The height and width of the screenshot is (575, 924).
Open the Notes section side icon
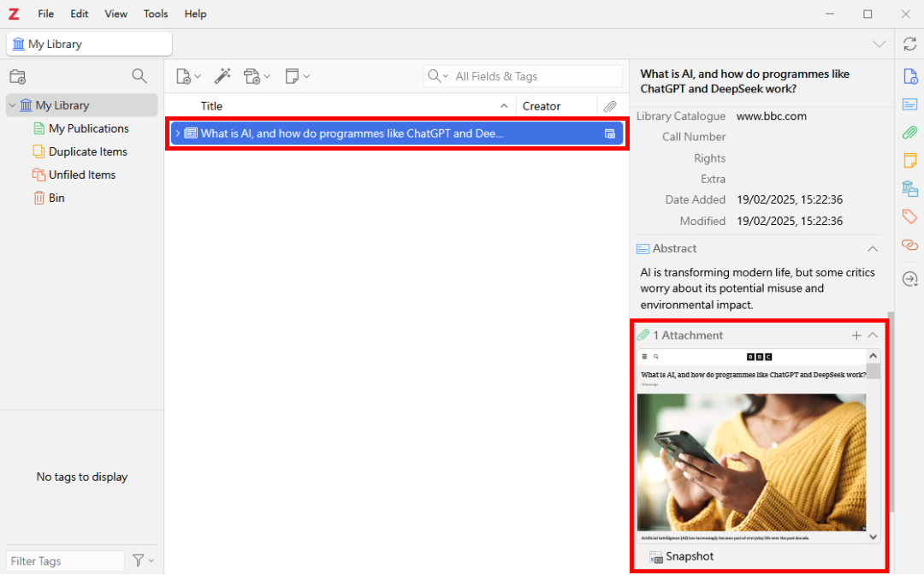(910, 161)
